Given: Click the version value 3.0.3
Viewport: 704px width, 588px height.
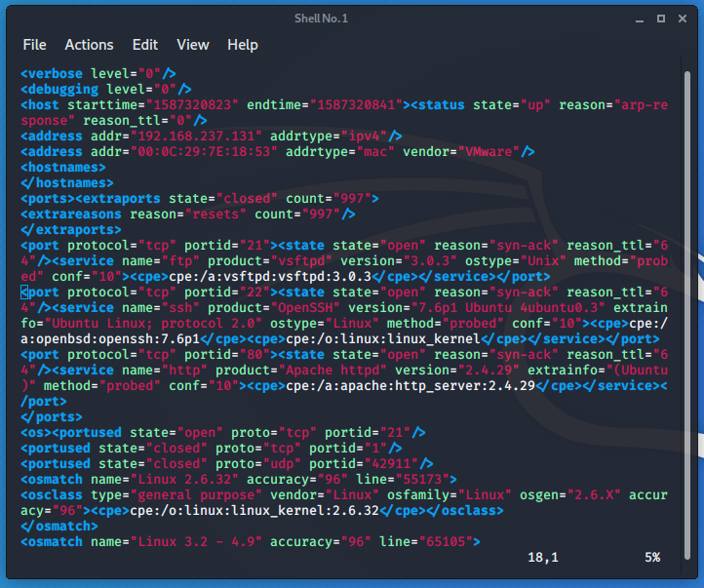Looking at the screenshot, I should point(430,261).
